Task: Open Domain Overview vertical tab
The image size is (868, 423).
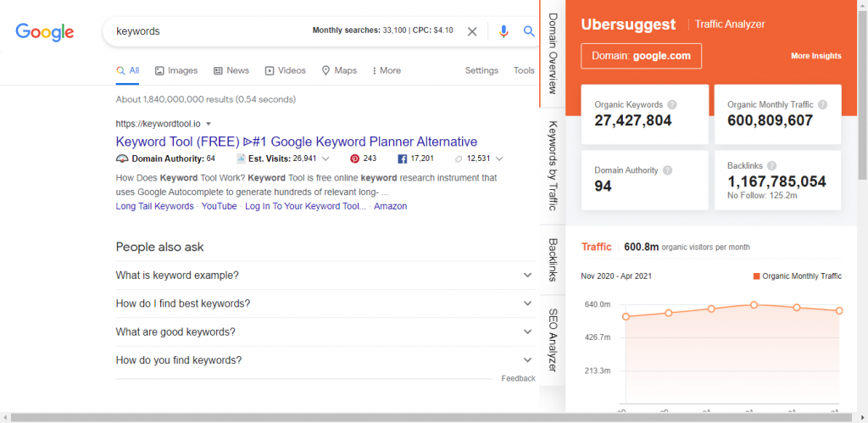Action: tap(553, 53)
